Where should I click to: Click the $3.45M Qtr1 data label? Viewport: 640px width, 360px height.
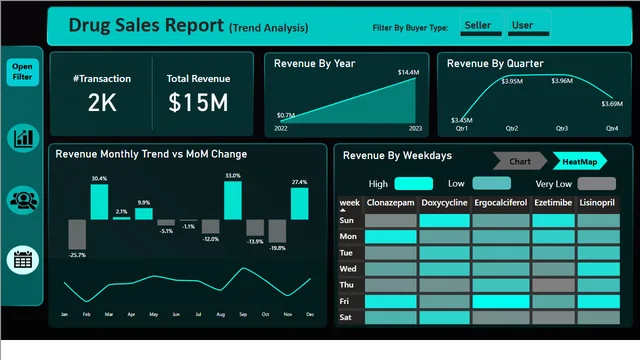click(462, 120)
